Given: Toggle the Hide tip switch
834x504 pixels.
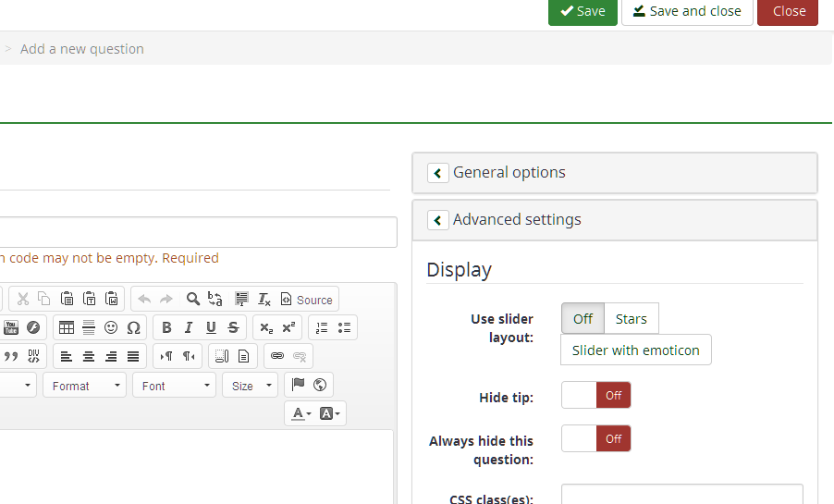Looking at the screenshot, I should 595,396.
